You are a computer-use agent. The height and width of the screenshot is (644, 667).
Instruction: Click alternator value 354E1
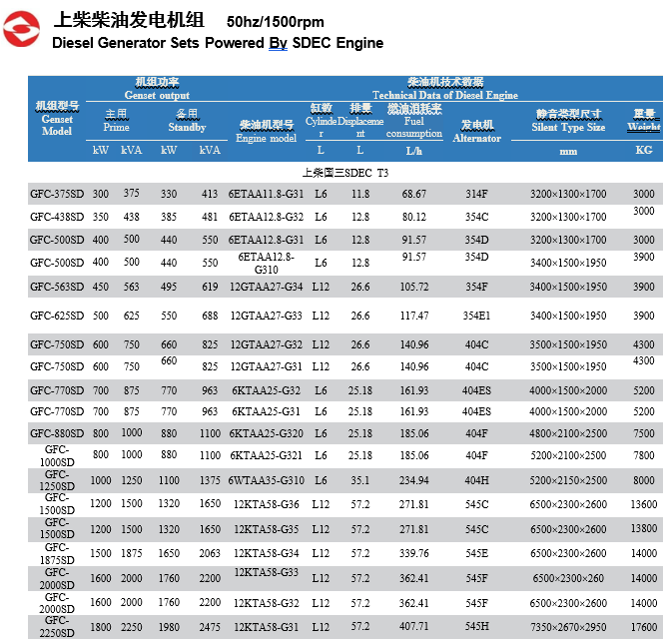pos(477,316)
